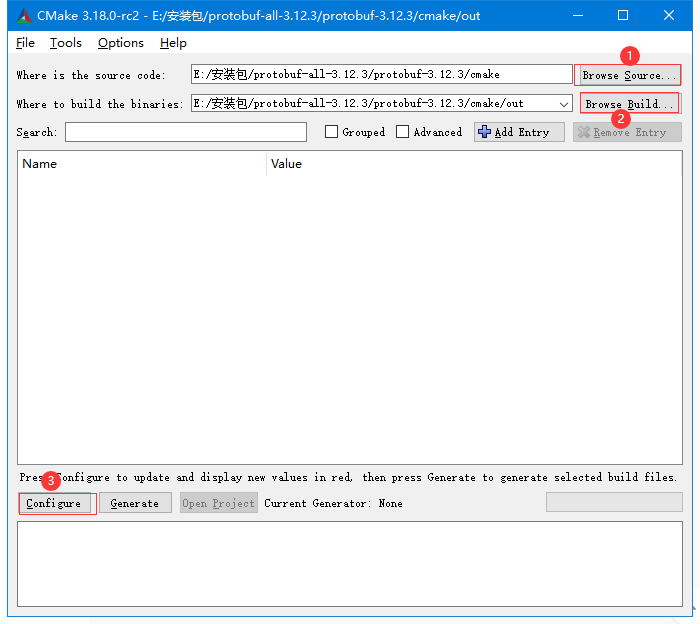Click the Remove Entry cross icon

584,132
